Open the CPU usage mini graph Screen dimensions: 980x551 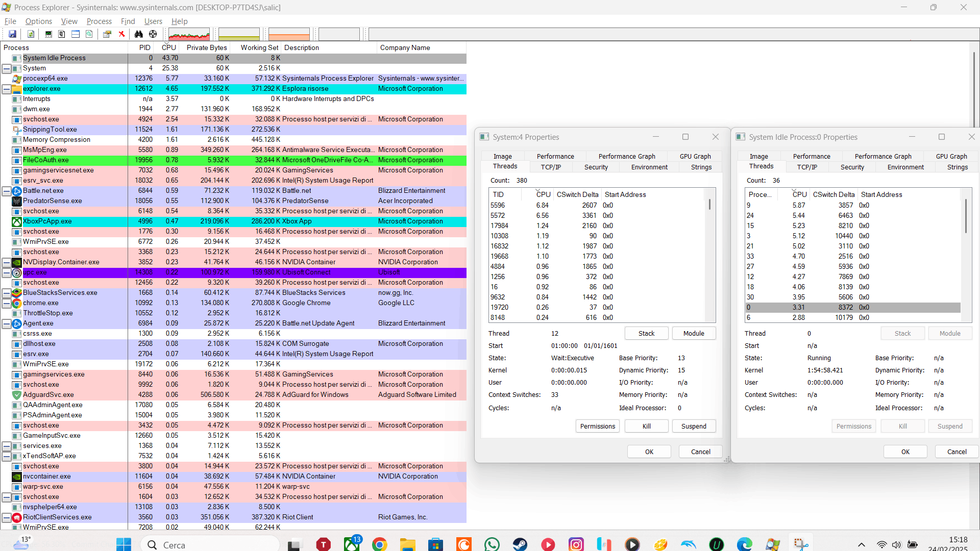click(x=189, y=34)
